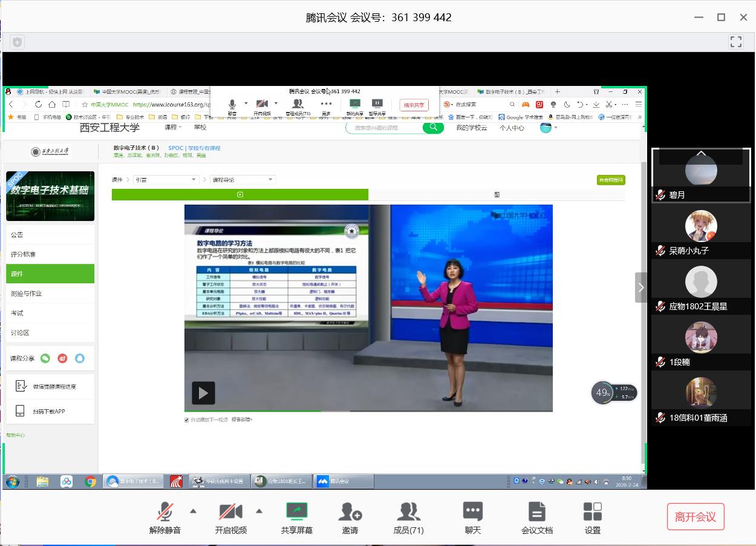
Task: Turn on camera with 开启视频
Action: [230, 518]
